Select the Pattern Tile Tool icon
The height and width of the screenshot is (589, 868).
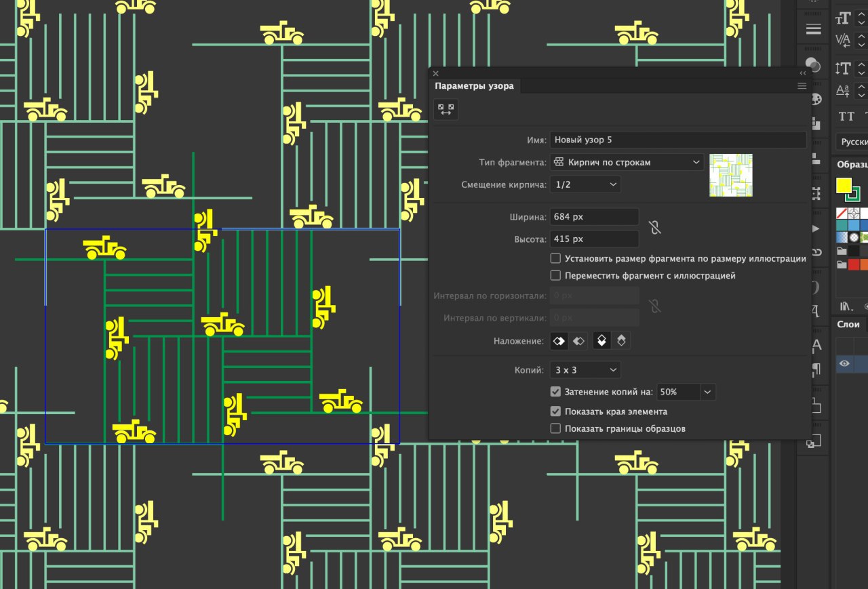point(446,109)
